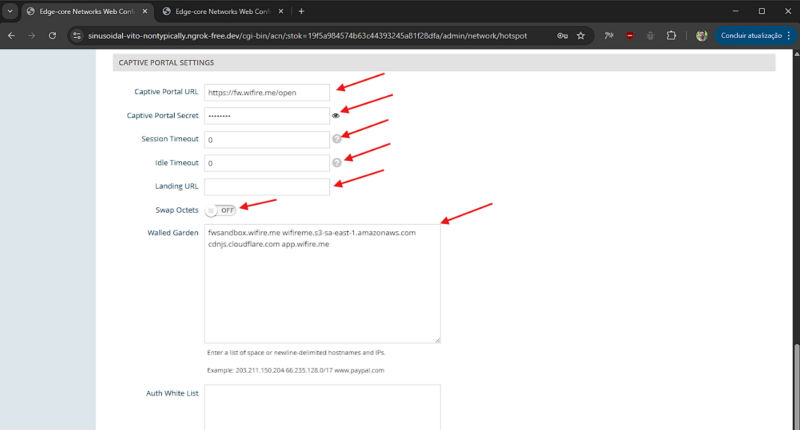Screen dimensions: 800x430
Task: Minimize the browser window
Action: (735, 11)
